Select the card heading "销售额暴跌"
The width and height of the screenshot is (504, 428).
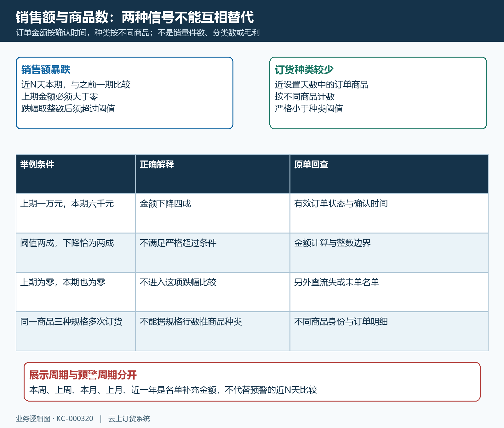point(46,70)
